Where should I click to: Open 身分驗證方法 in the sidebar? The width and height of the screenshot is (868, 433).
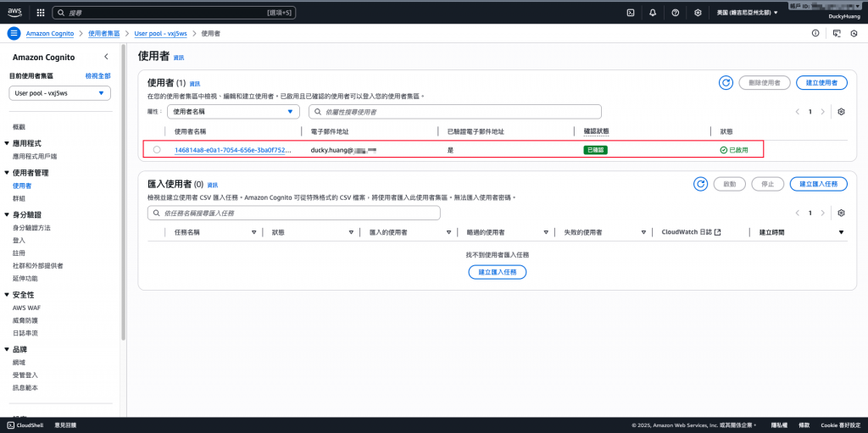tap(31, 228)
